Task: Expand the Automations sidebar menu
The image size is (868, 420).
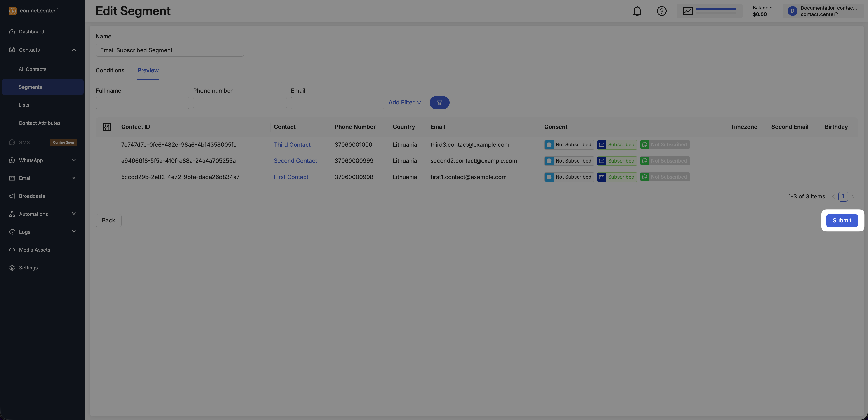Action: pos(74,214)
